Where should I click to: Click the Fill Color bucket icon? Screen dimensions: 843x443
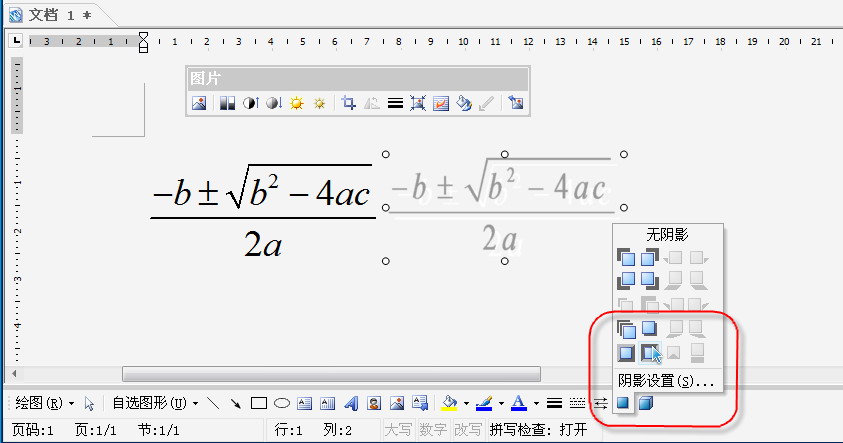click(x=449, y=403)
